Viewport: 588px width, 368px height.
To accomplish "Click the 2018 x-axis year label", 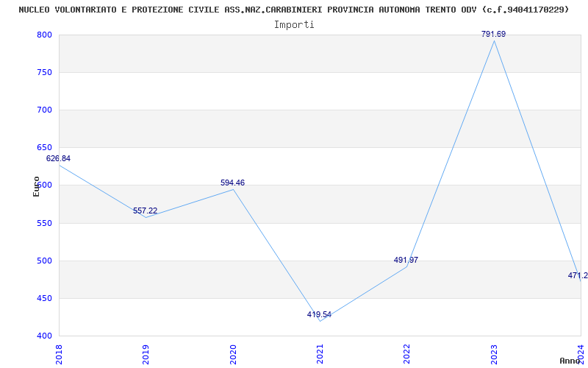I will point(59,354).
